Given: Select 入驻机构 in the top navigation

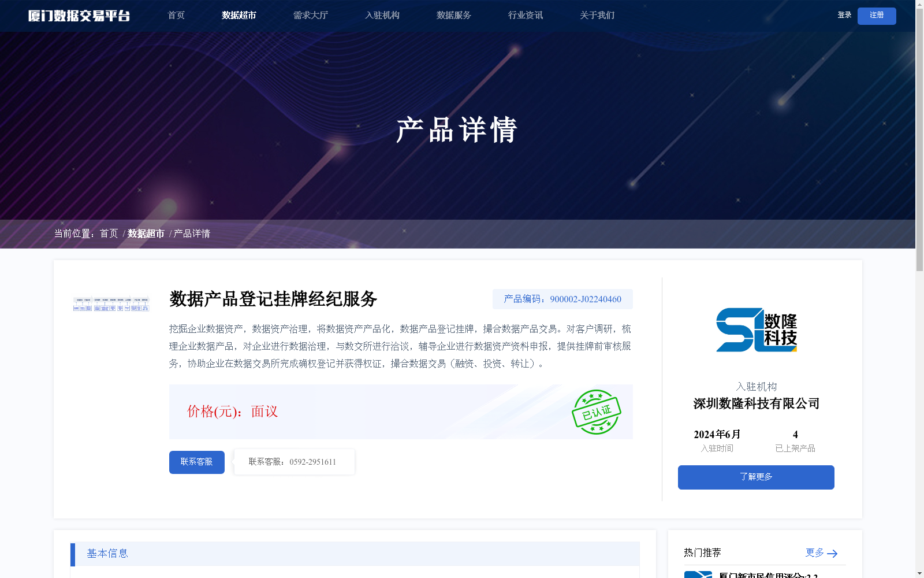Looking at the screenshot, I should pos(382,16).
